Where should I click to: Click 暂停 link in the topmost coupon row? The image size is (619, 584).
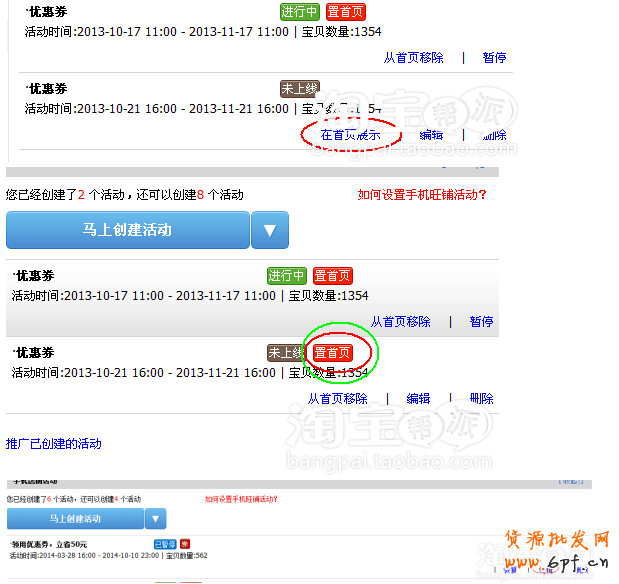tap(494, 58)
